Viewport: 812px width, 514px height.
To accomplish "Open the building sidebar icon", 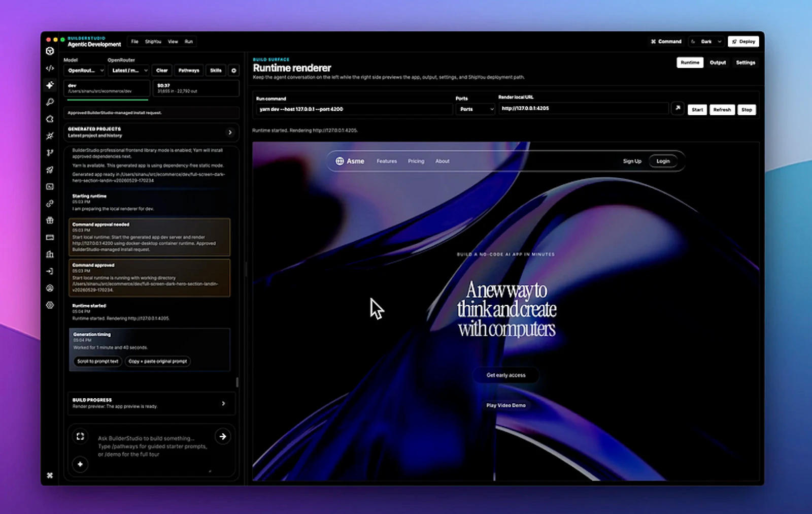I will click(50, 254).
